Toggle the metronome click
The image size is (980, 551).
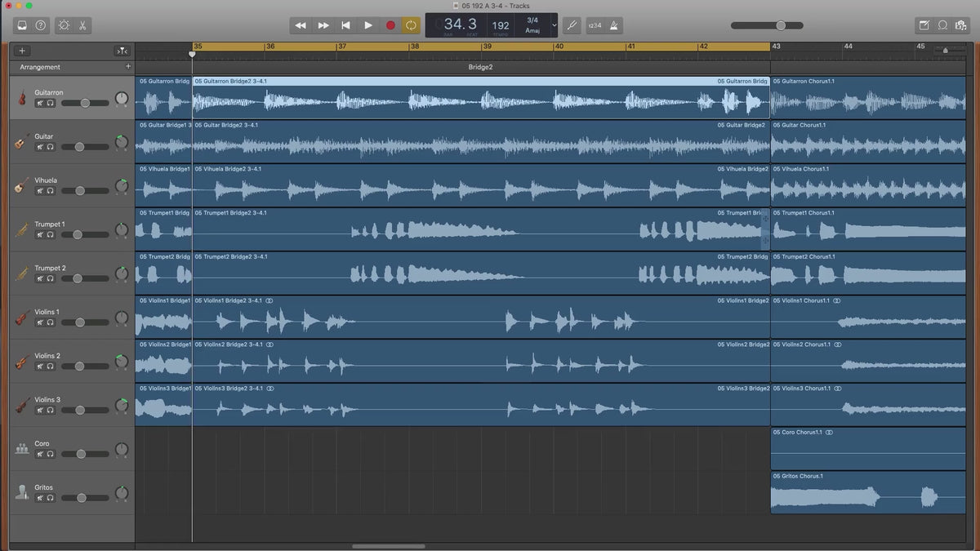pyautogui.click(x=614, y=25)
